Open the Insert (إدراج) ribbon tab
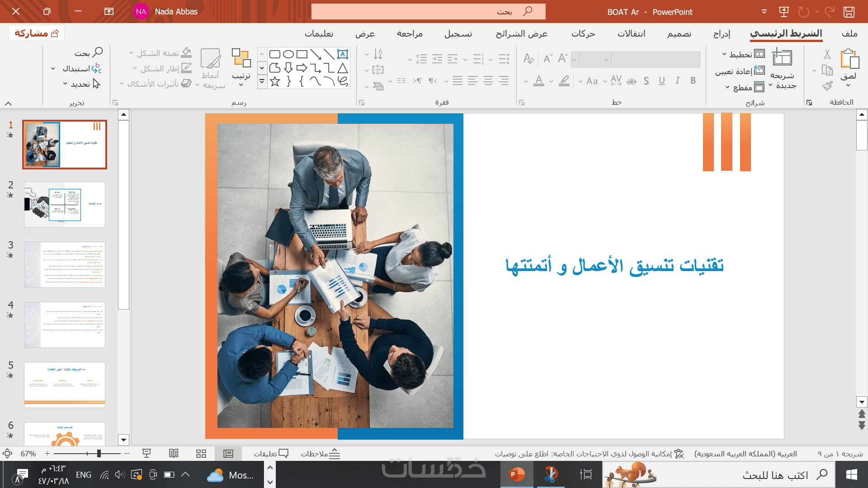 point(722,34)
